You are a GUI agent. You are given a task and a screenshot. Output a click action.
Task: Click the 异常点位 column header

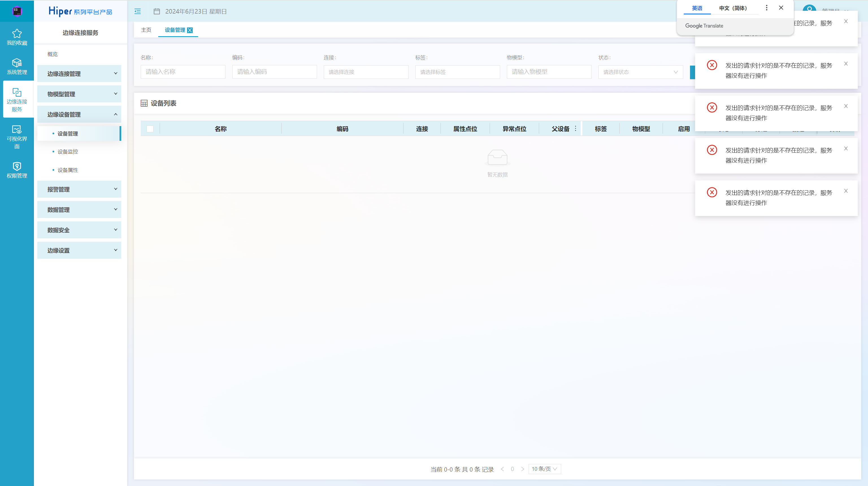[514, 129]
